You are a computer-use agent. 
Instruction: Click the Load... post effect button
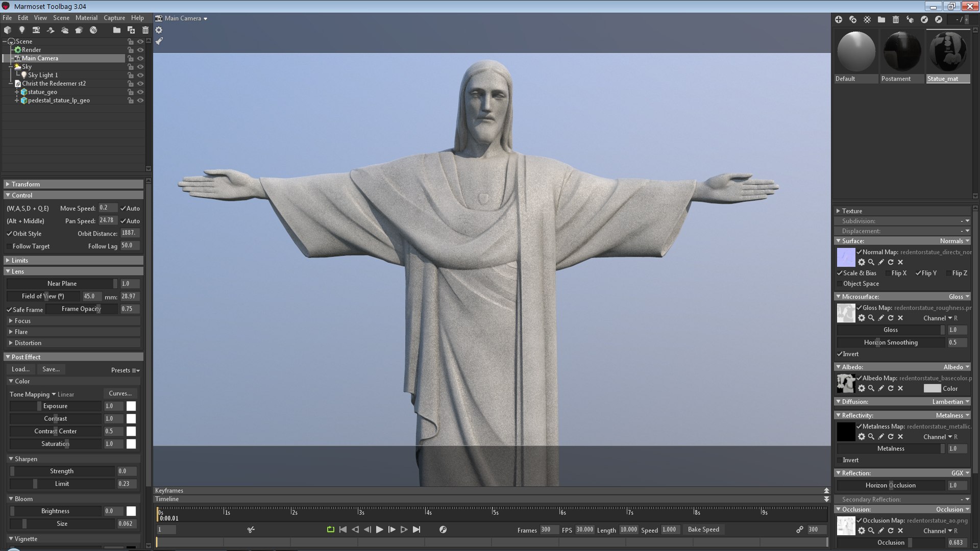[x=21, y=369]
